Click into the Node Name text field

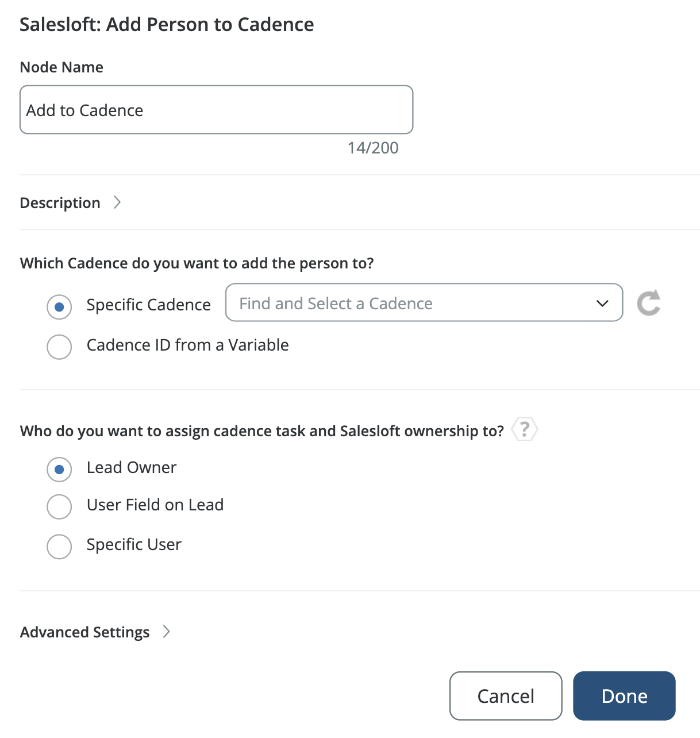[x=216, y=110]
